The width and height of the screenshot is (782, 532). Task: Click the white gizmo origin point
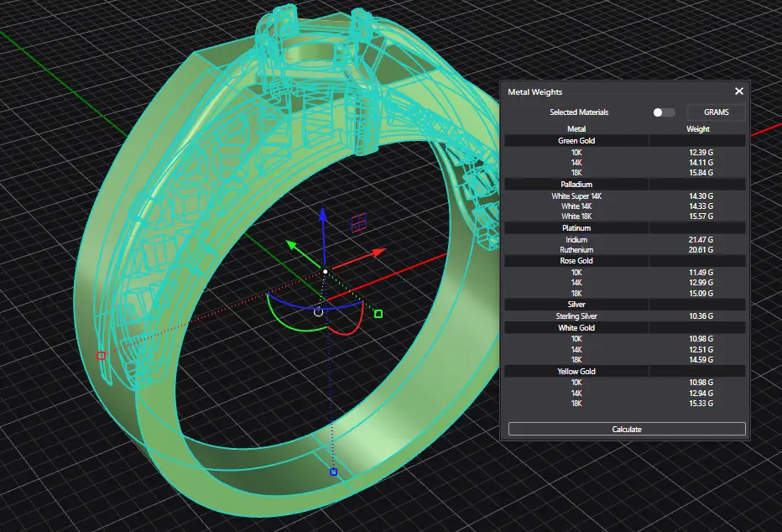tap(326, 271)
